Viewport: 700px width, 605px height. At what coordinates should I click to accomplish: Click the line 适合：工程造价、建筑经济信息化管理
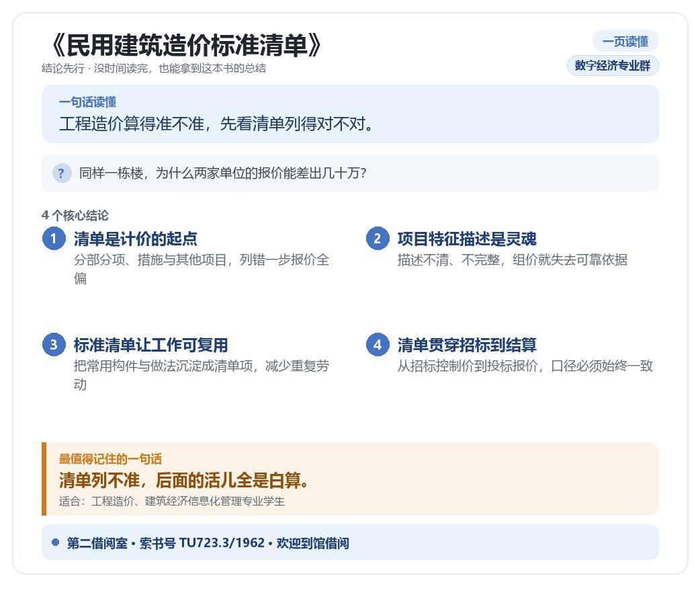(172, 501)
